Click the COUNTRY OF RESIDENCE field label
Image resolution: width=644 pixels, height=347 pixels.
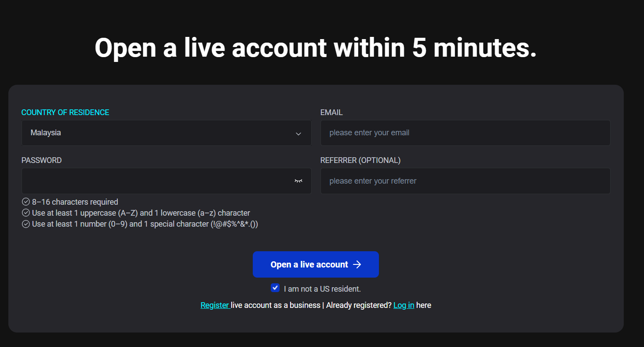65,112
